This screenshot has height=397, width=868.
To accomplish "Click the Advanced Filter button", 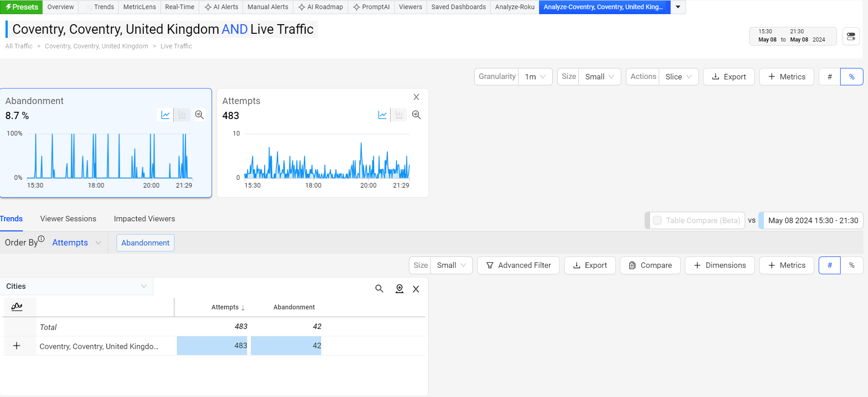I will coord(518,265).
